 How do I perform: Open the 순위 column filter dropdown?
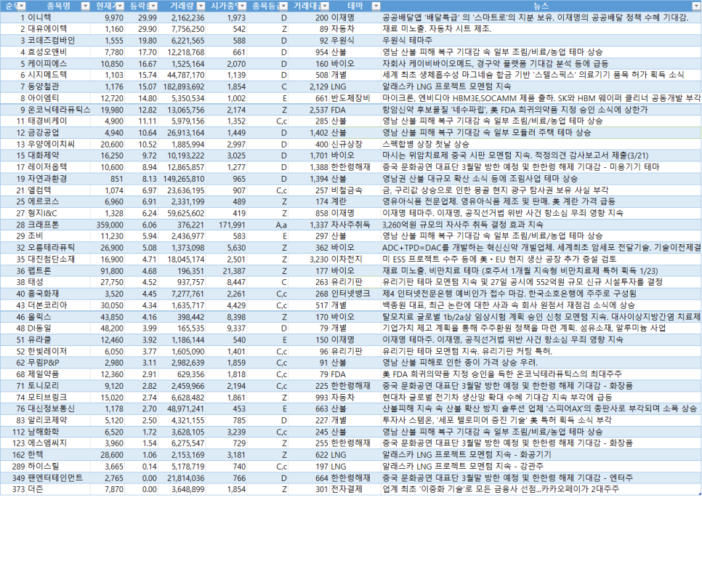coord(21,6)
